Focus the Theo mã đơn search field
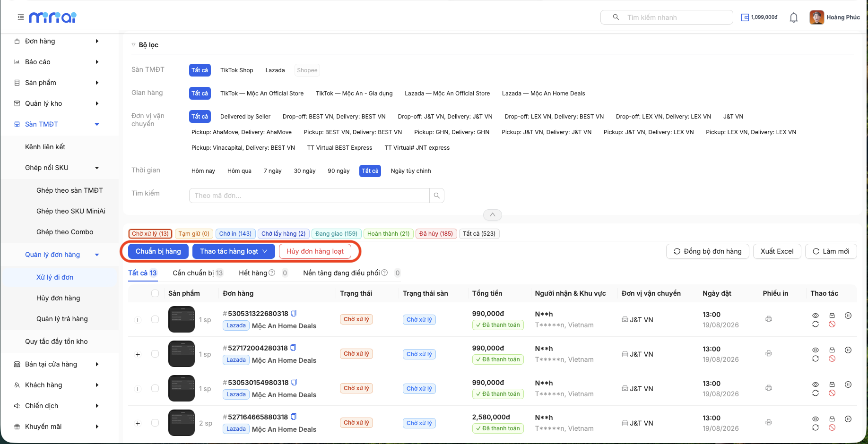 [x=309, y=196]
